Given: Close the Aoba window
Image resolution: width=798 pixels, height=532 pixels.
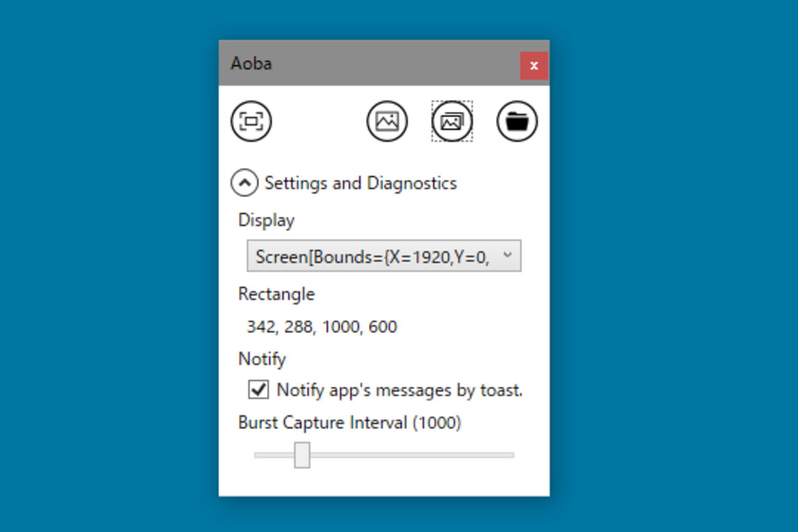Looking at the screenshot, I should 534,66.
